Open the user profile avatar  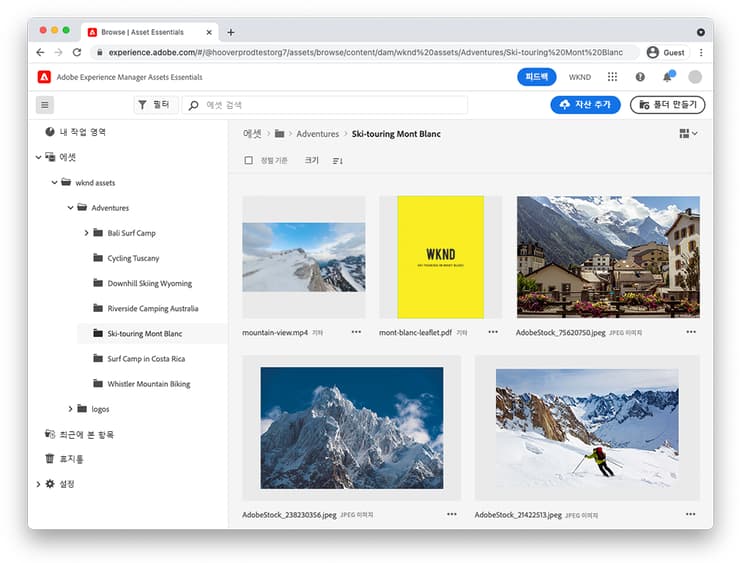click(695, 77)
